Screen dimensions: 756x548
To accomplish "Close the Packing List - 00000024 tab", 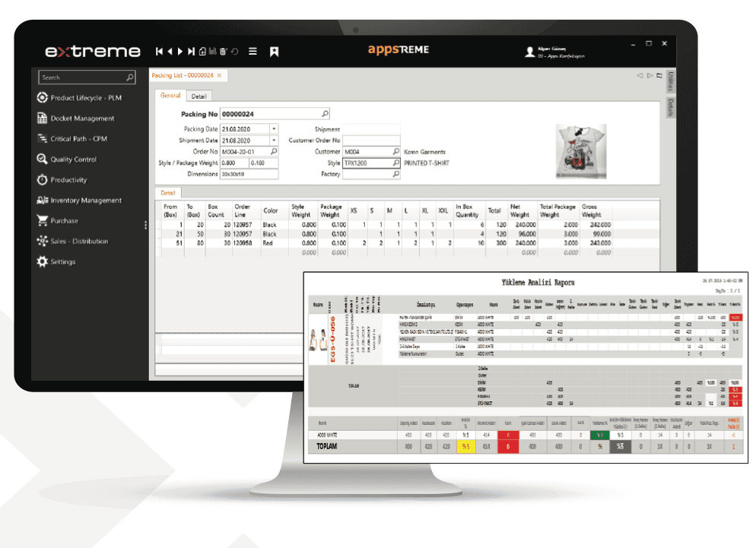I will click(219, 75).
